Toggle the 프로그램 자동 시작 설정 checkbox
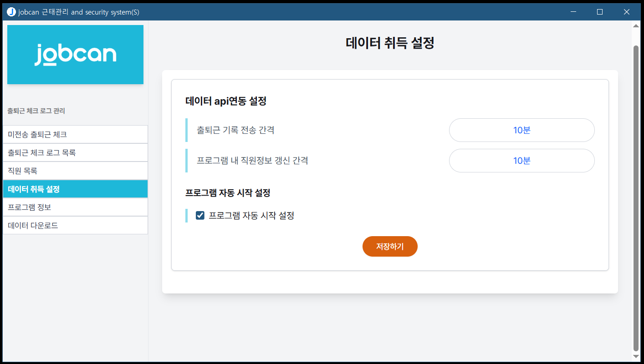This screenshot has height=364, width=644. [x=200, y=215]
